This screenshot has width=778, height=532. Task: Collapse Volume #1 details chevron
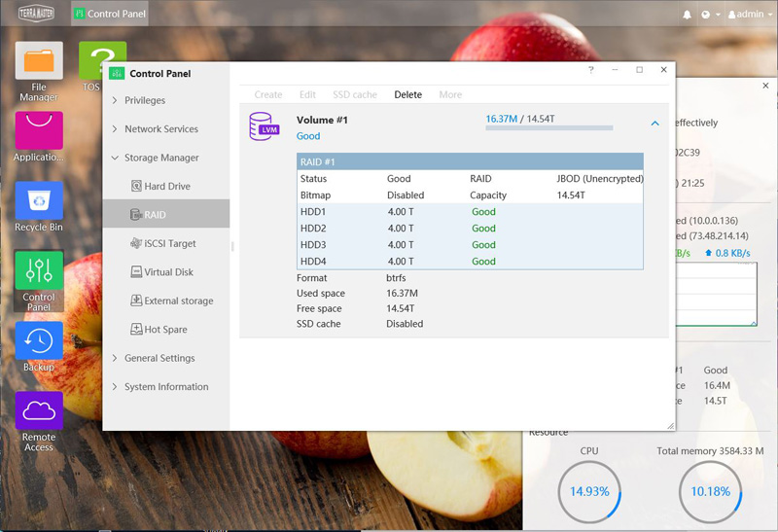pyautogui.click(x=654, y=124)
